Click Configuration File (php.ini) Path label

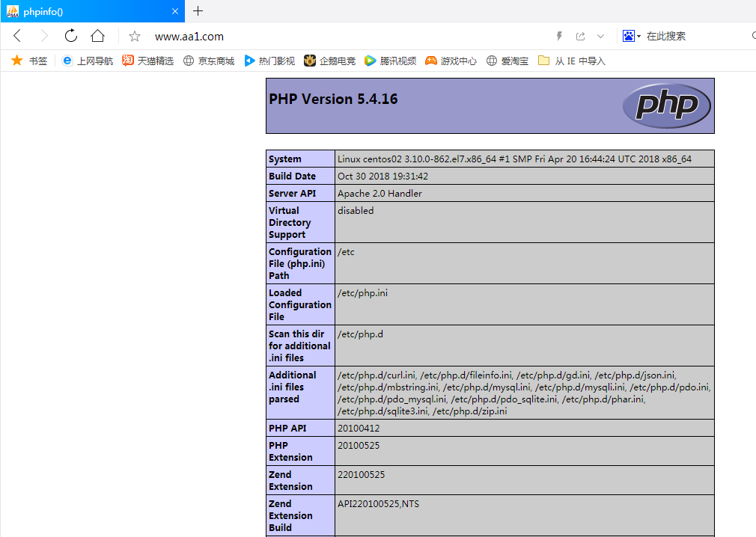300,263
